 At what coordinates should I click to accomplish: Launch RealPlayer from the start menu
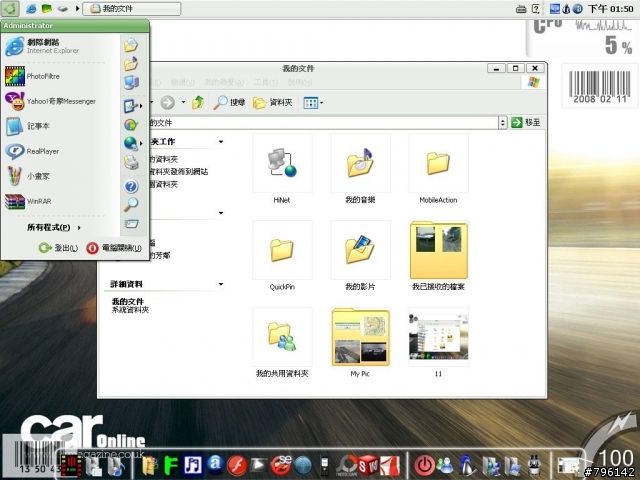coord(32,151)
